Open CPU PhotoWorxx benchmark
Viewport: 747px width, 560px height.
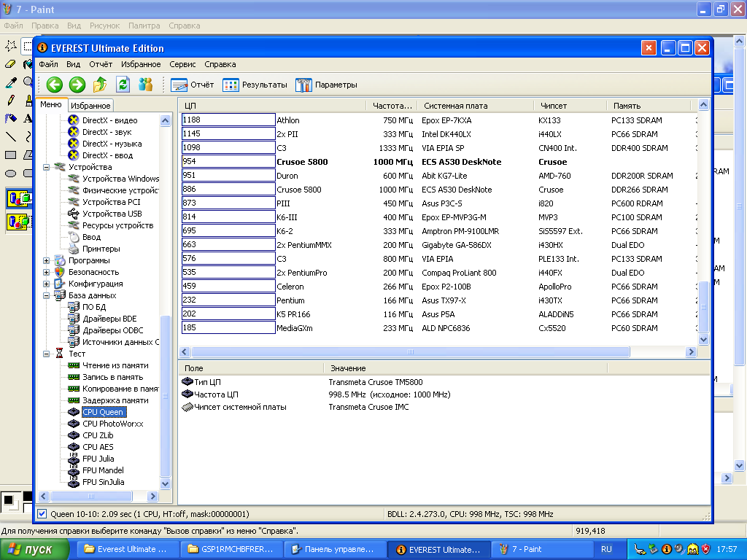112,424
